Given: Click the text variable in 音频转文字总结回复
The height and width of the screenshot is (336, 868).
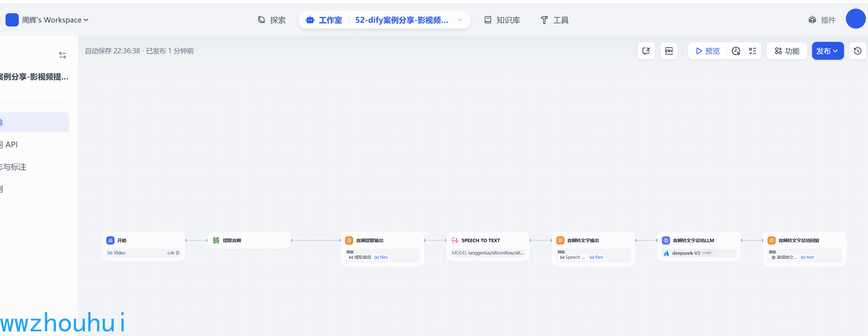Looking at the screenshot, I should pyautogui.click(x=807, y=257).
